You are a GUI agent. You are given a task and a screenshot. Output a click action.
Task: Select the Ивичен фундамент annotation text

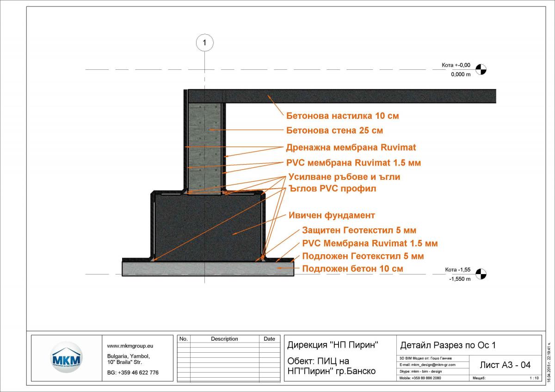332,215
